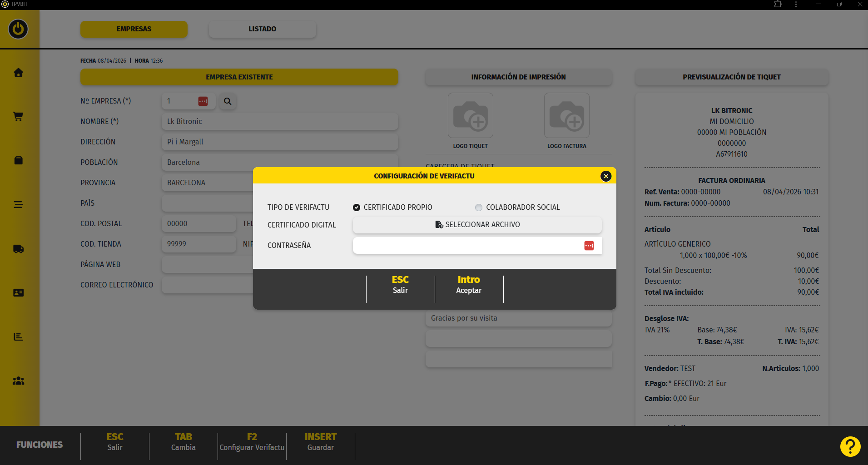868x465 pixels.
Task: Switch to the Listado tab
Action: (x=262, y=29)
